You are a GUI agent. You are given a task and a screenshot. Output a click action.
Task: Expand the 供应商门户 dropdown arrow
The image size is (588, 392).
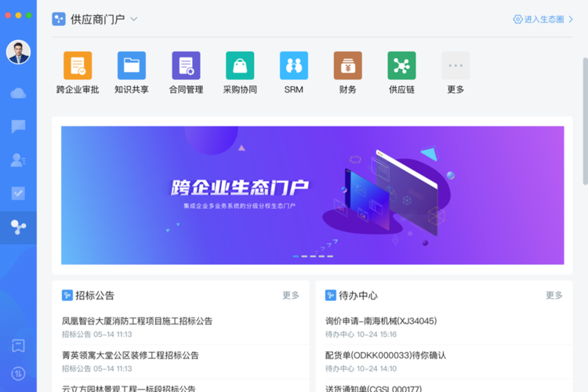point(134,20)
